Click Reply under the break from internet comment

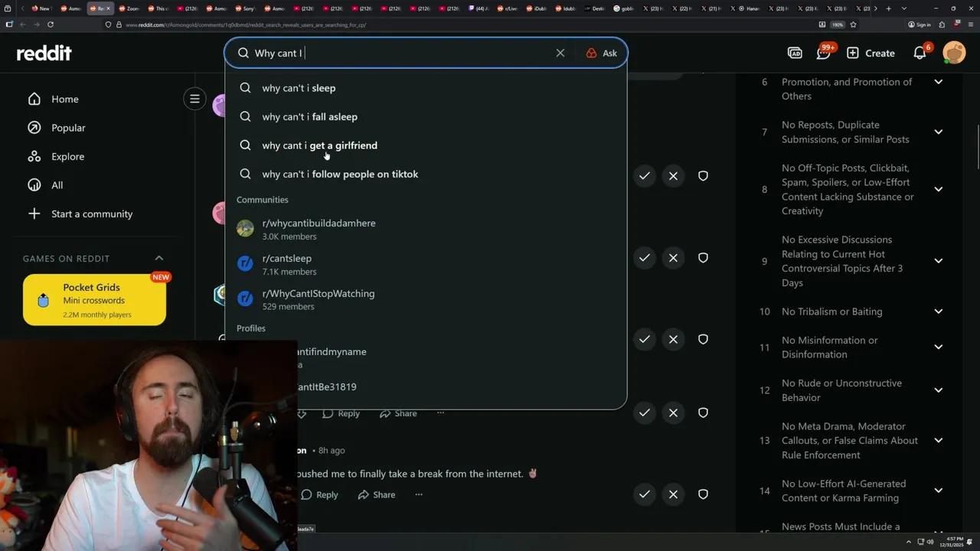click(x=319, y=495)
